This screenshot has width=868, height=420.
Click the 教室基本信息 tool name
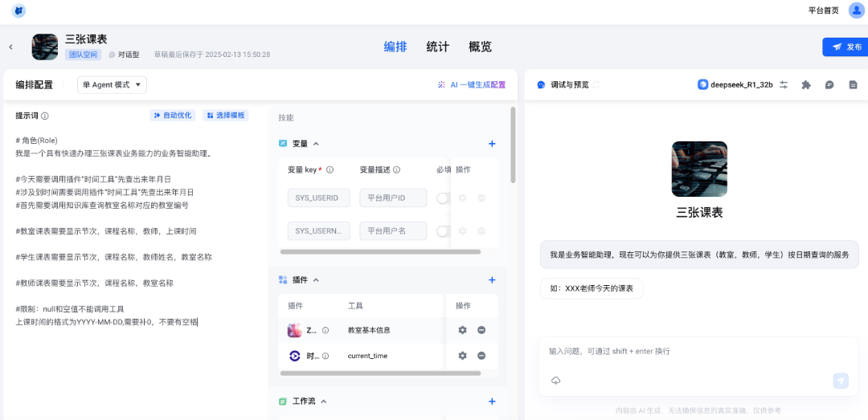(x=369, y=330)
